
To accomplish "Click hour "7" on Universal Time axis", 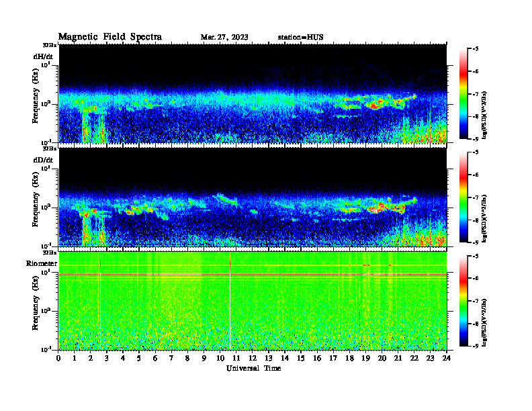I will pos(171,358).
